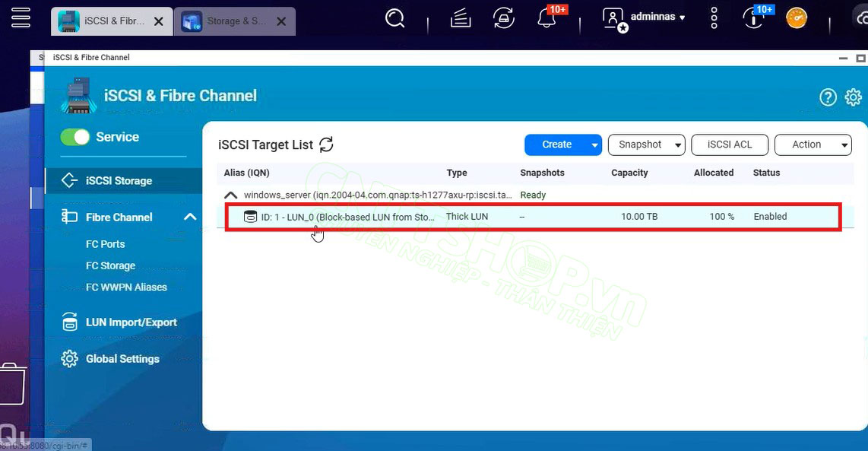Open the QTS main hamburger menu
The image size is (868, 451).
tap(21, 17)
